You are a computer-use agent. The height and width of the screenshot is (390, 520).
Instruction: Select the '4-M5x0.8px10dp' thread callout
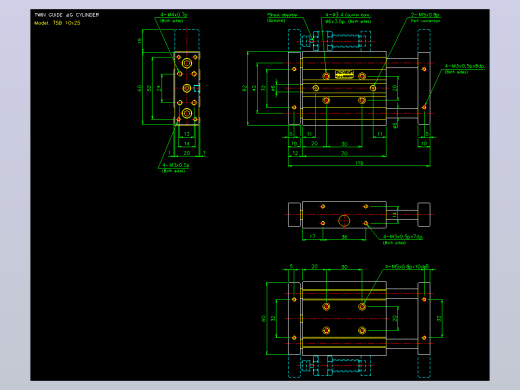407,267
